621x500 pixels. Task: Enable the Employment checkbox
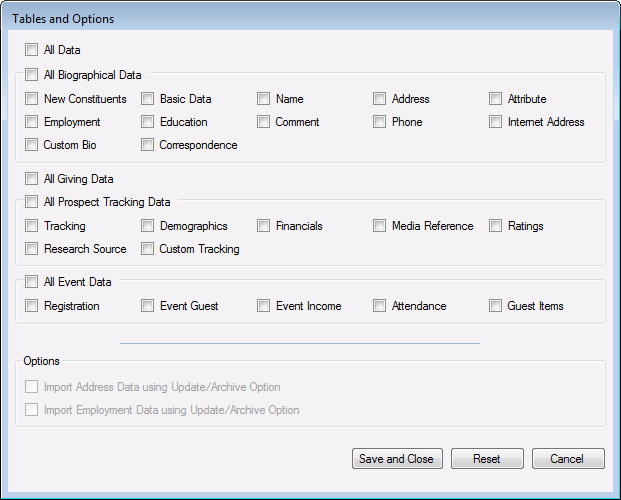(x=31, y=122)
